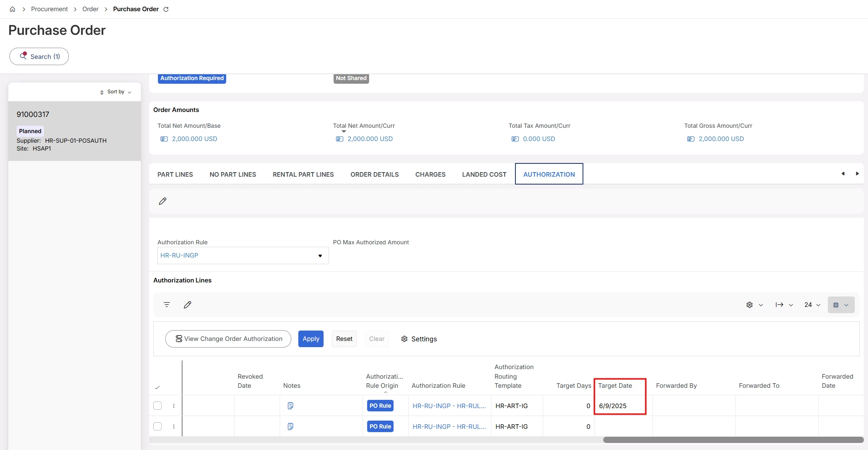Open the Authorization Lines filter icon
The height and width of the screenshot is (450, 868).
tap(167, 305)
